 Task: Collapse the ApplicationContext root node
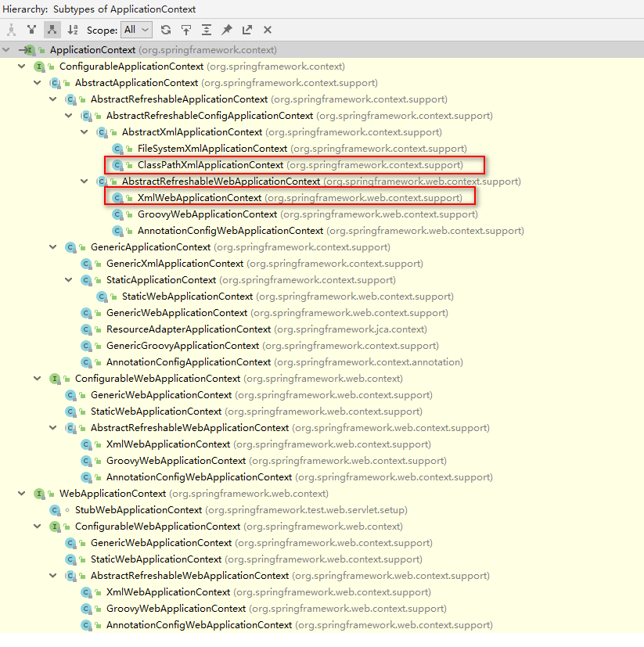pyautogui.click(x=6, y=48)
